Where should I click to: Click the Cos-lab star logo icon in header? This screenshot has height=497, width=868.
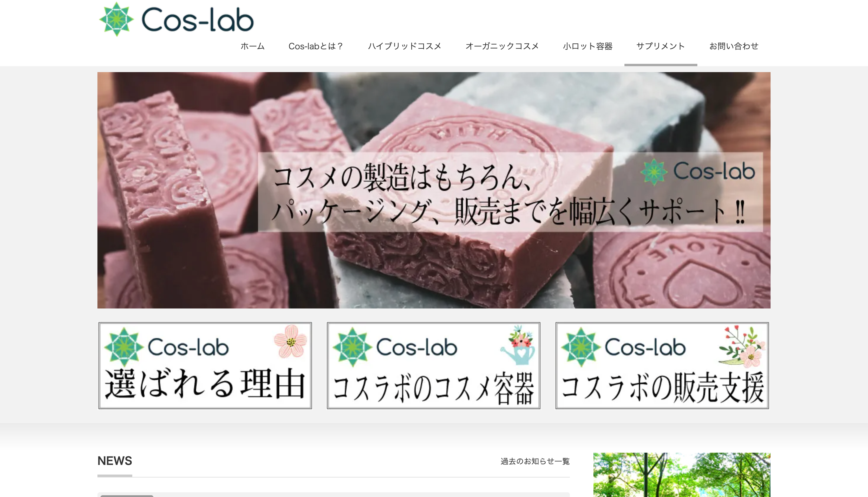(116, 19)
